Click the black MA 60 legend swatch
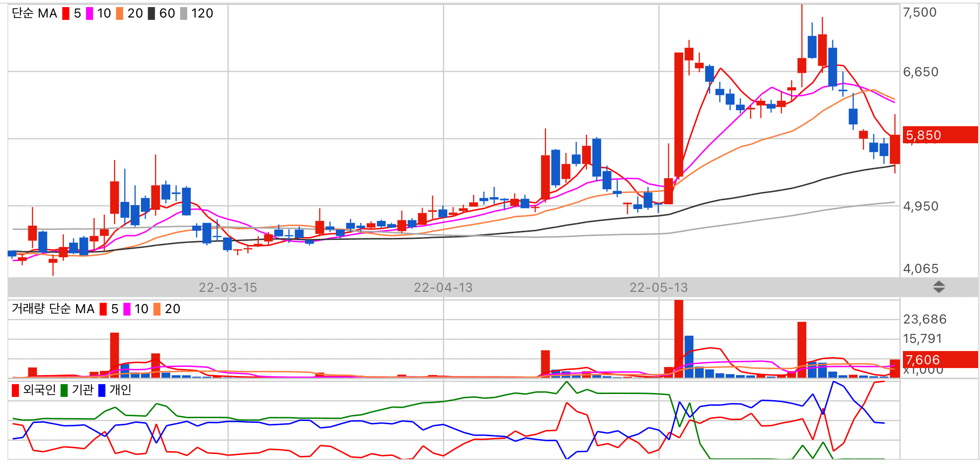Image resolution: width=980 pixels, height=464 pixels. click(151, 13)
